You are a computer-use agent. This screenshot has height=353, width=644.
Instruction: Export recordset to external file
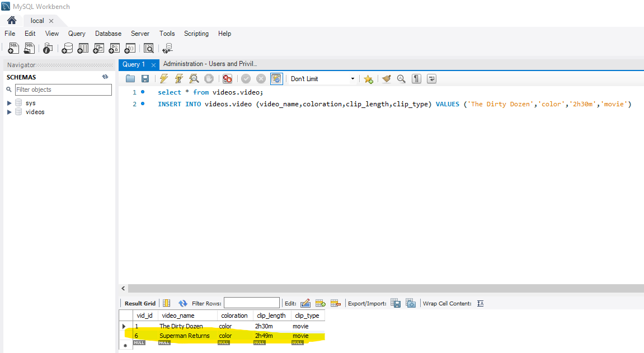(x=396, y=303)
